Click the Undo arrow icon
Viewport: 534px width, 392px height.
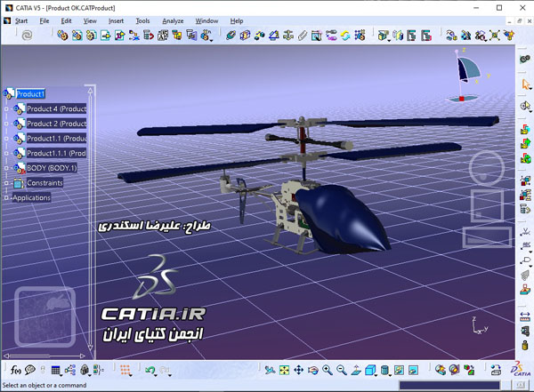click(150, 370)
